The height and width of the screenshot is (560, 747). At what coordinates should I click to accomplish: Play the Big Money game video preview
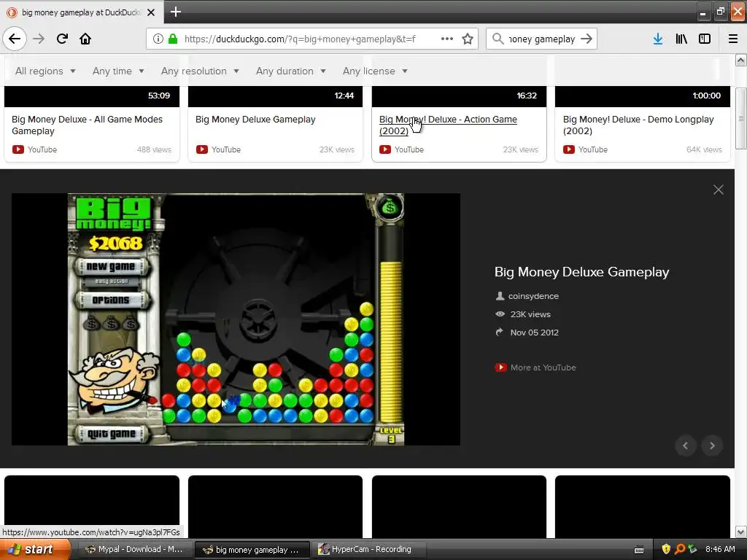236,319
